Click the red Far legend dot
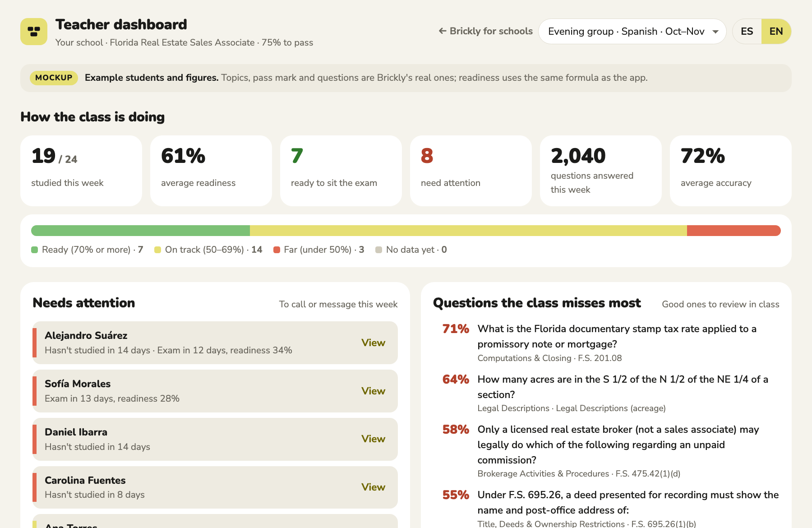This screenshot has height=528, width=812. click(x=277, y=250)
